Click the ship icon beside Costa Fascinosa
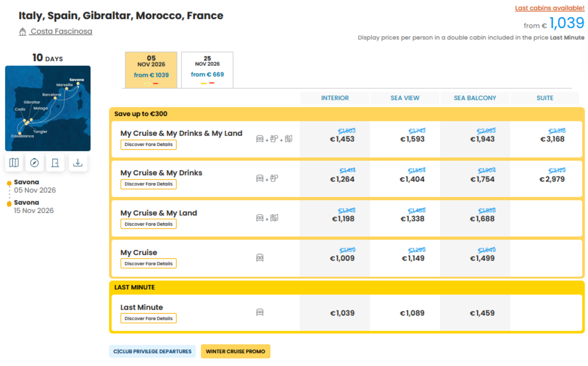Screen dimensions: 588x366 (22, 32)
